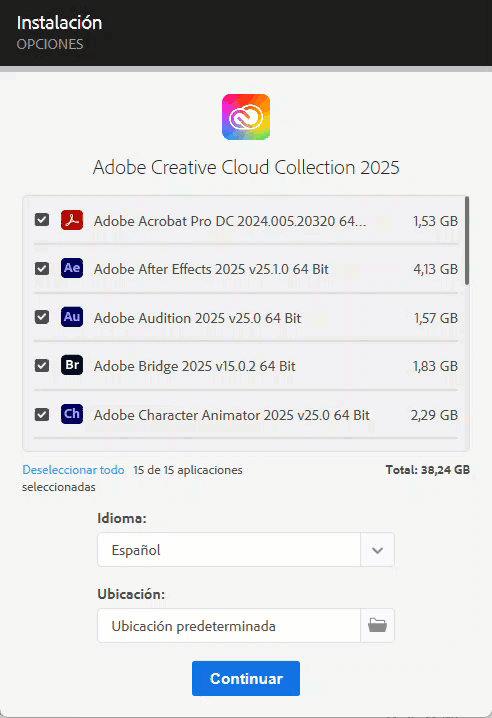Disable the Adobe Bridge 2025 checkbox
This screenshot has height=718, width=492.
point(42,365)
